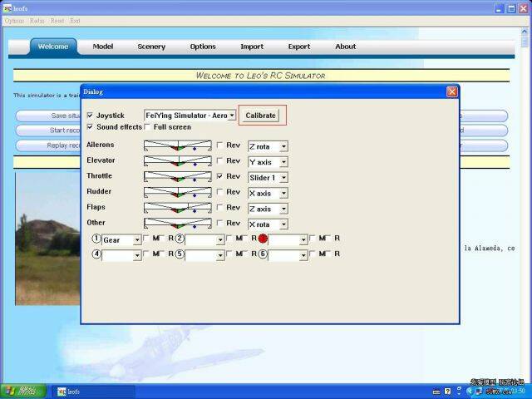Switch to the Welcome tab

(x=53, y=47)
